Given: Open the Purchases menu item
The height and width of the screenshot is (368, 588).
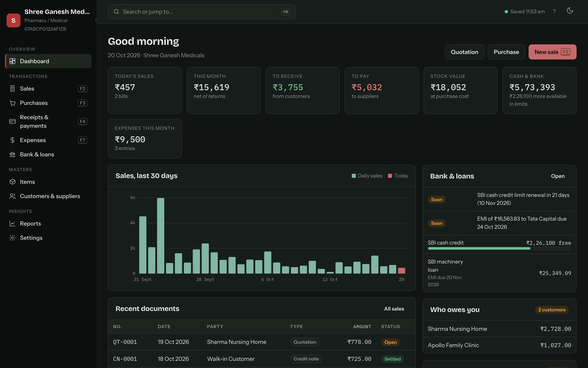Looking at the screenshot, I should coord(48,103).
